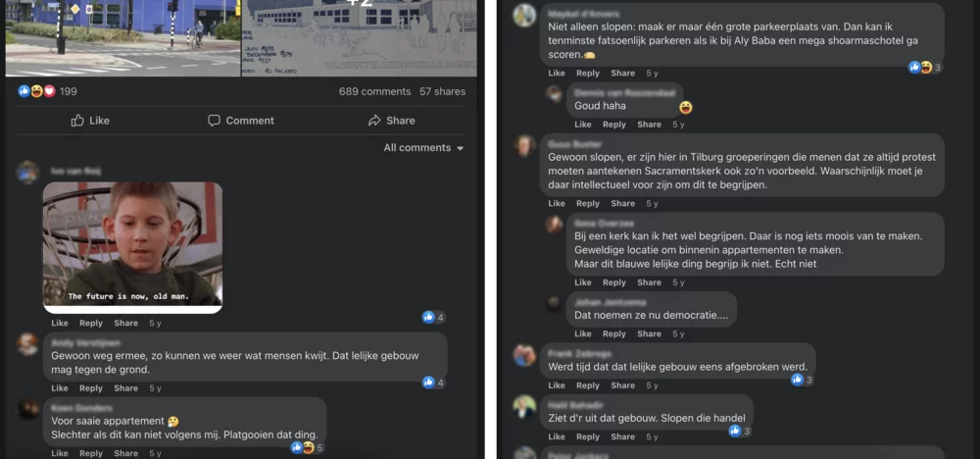Click the like count on the GIF comment

click(x=434, y=317)
